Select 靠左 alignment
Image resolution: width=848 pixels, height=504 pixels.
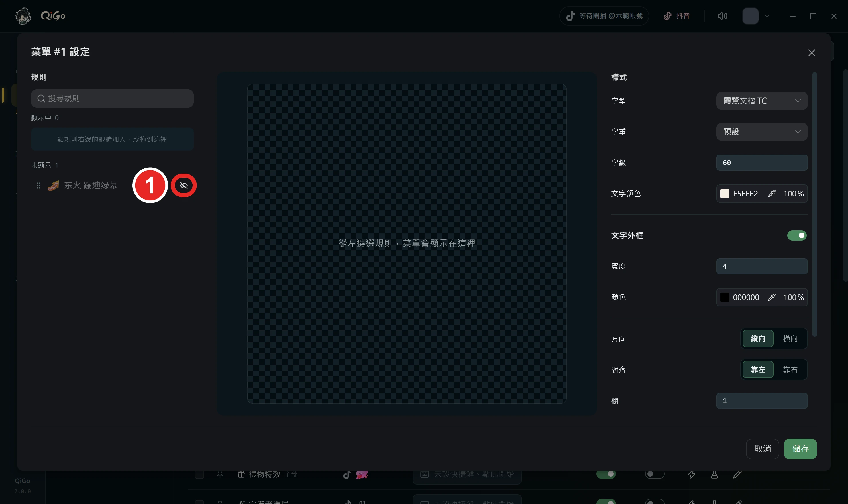click(758, 369)
